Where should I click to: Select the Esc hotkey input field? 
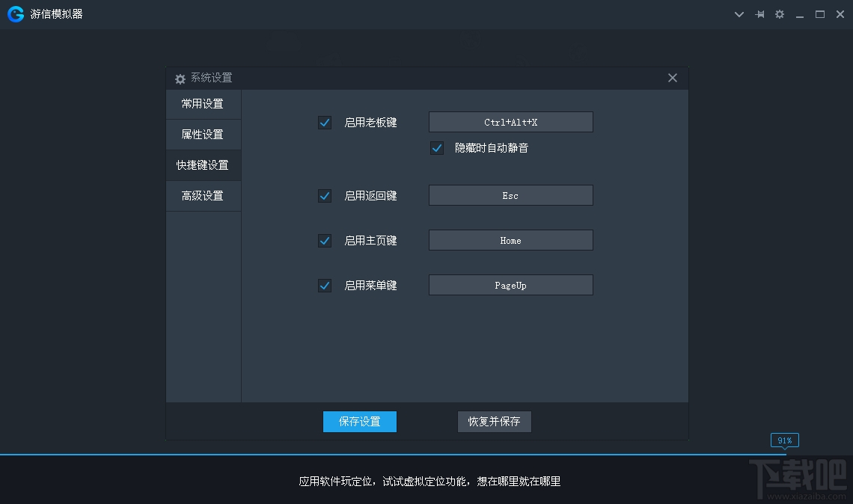tap(510, 195)
